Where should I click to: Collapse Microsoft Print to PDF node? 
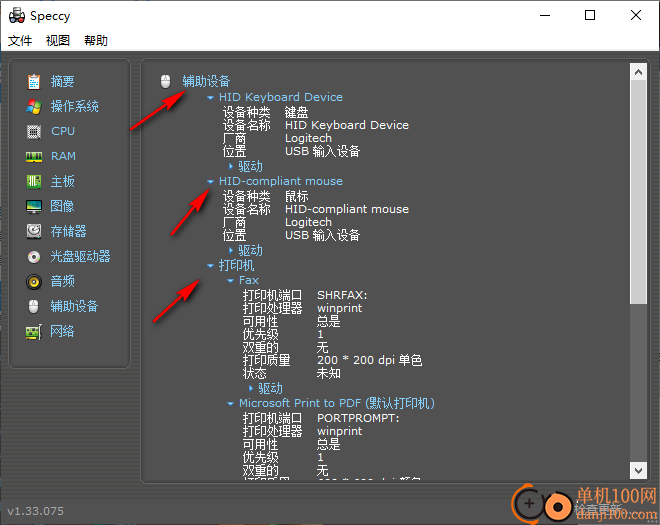pos(230,403)
